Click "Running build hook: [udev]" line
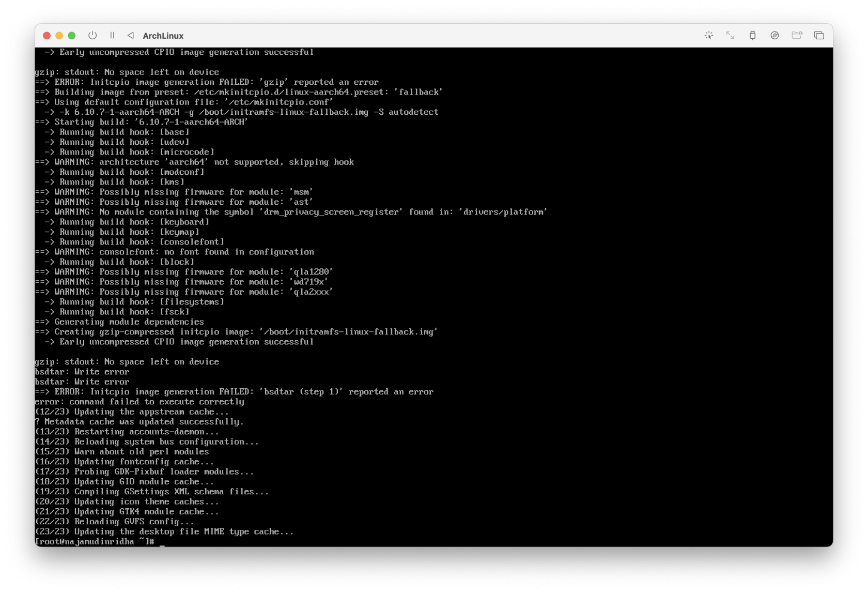Screen dimensions: 868x593 click(117, 142)
